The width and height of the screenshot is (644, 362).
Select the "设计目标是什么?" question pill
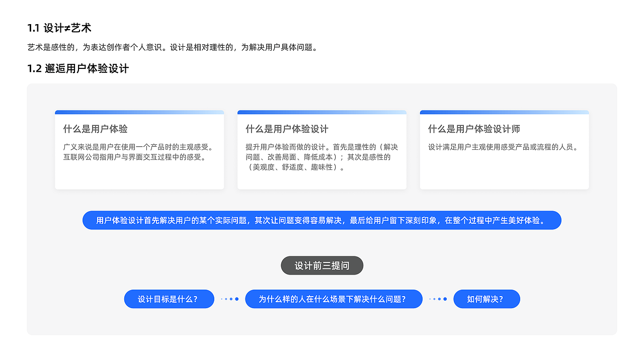click(169, 299)
